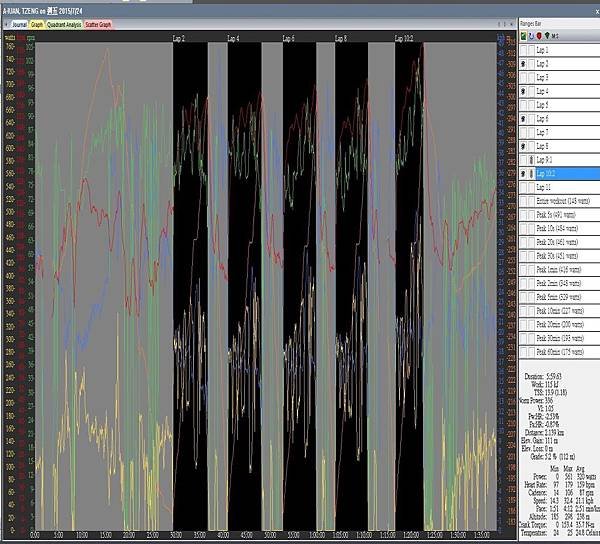600x544 pixels.
Task: Select the Peak 5min range row
Action: [x=559, y=297]
